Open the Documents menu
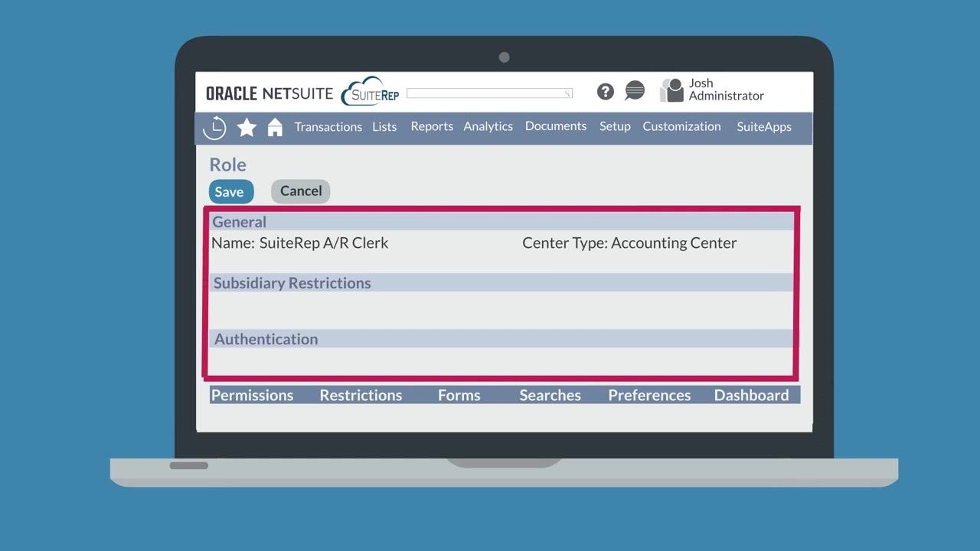The height and width of the screenshot is (551, 980). (556, 126)
